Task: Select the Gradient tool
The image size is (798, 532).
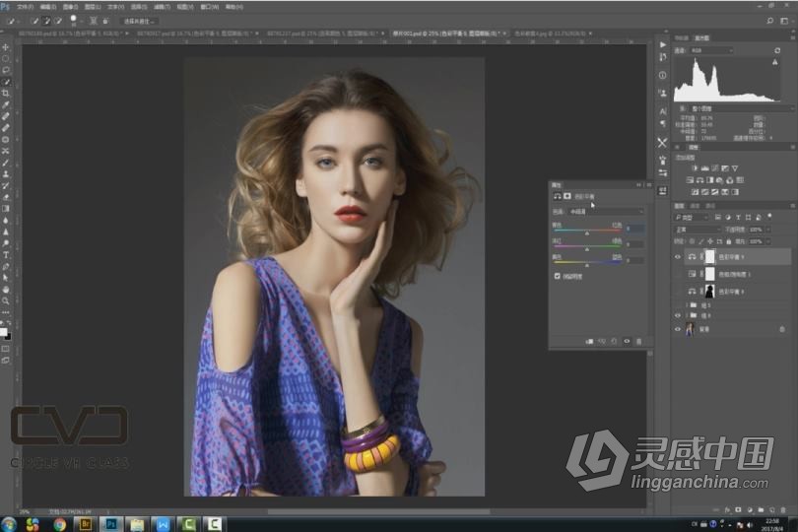Action: pos(6,209)
